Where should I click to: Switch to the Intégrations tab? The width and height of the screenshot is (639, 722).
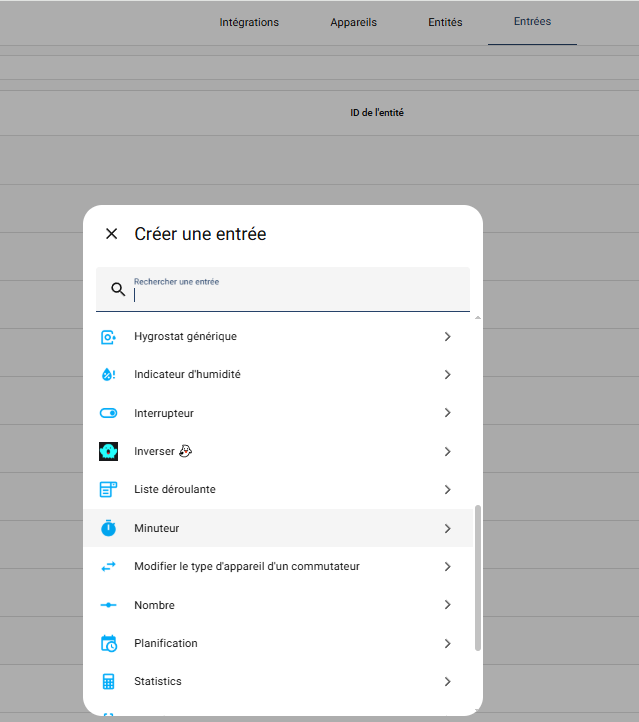249,22
